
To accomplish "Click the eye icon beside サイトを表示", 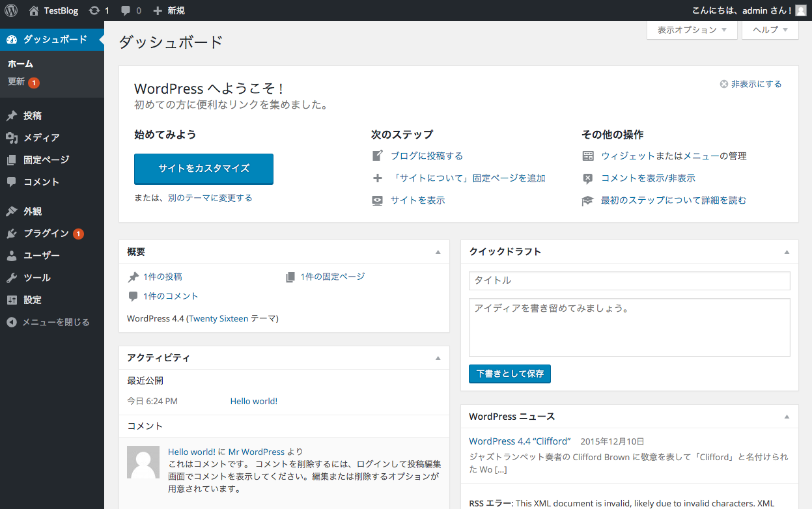I will (x=378, y=200).
